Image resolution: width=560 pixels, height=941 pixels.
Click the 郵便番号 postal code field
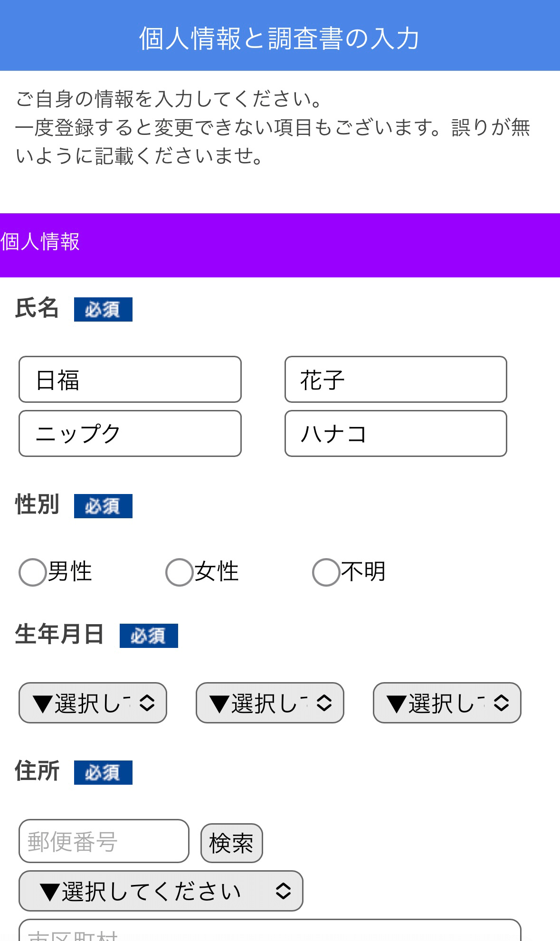pyautogui.click(x=104, y=841)
